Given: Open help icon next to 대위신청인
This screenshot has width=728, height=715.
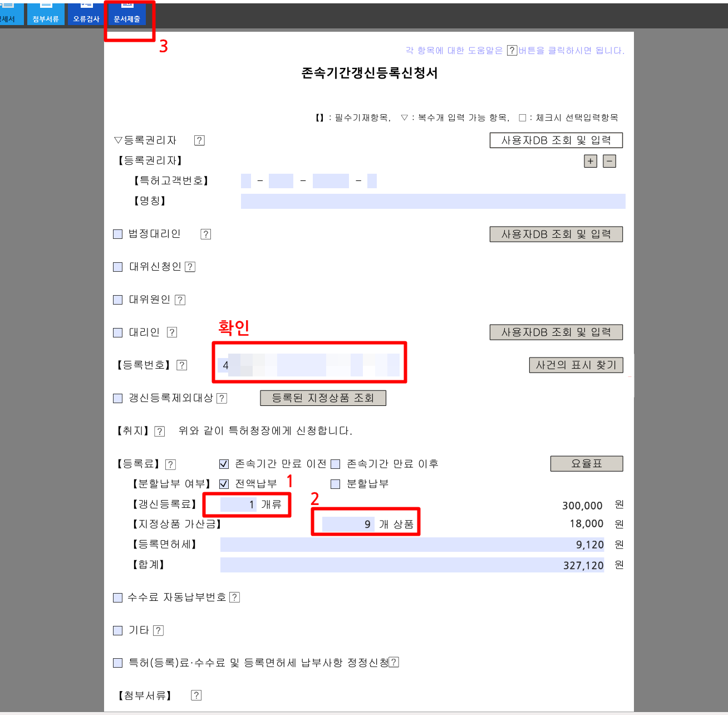Looking at the screenshot, I should 190,267.
